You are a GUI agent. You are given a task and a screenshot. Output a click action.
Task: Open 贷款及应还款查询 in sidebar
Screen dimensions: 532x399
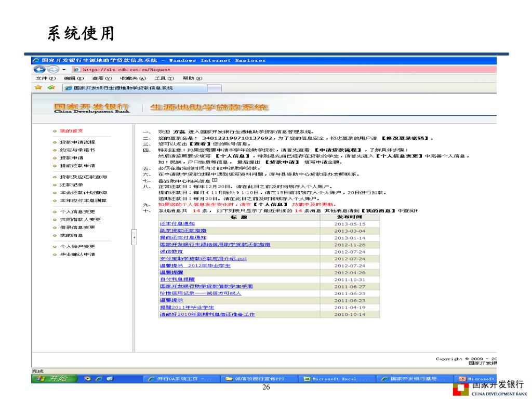click(x=83, y=177)
